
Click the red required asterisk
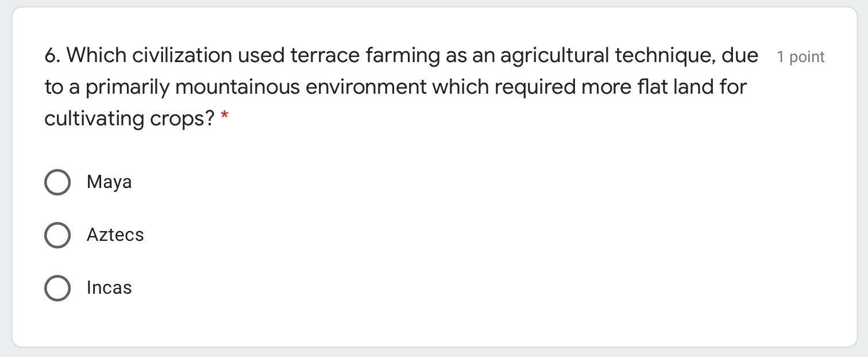pos(225,117)
